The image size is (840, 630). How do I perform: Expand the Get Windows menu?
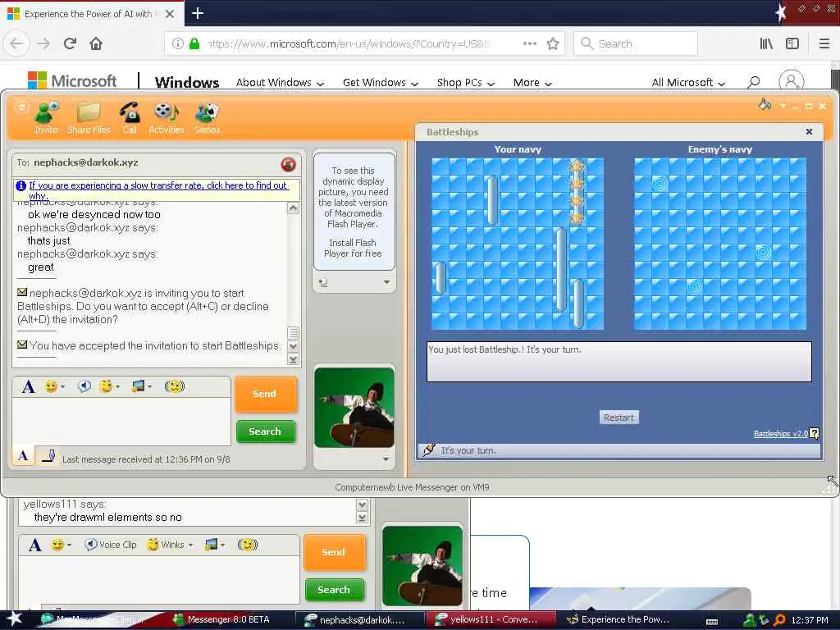pyautogui.click(x=381, y=83)
